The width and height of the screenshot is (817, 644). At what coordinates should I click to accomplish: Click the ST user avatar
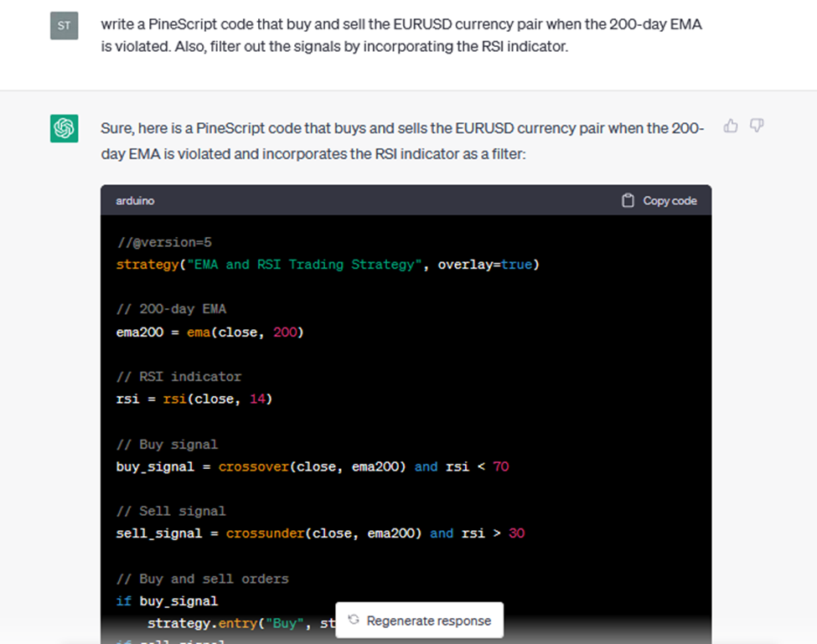click(64, 25)
